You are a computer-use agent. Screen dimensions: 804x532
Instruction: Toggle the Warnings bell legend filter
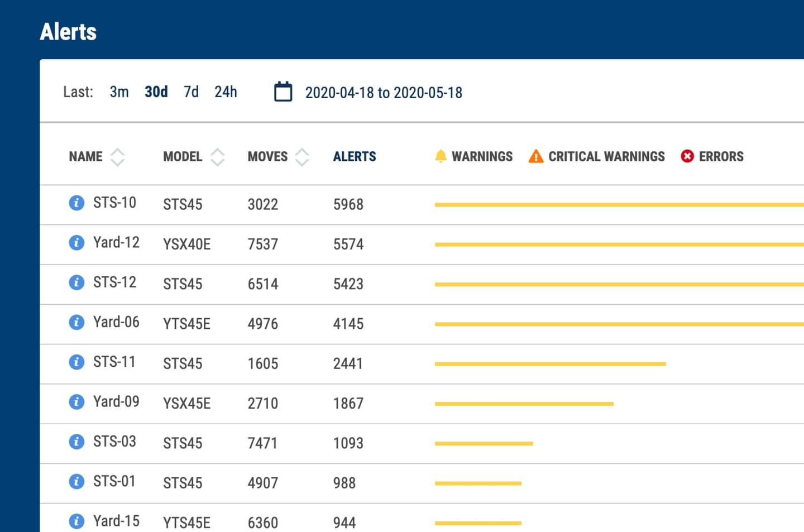point(473,156)
